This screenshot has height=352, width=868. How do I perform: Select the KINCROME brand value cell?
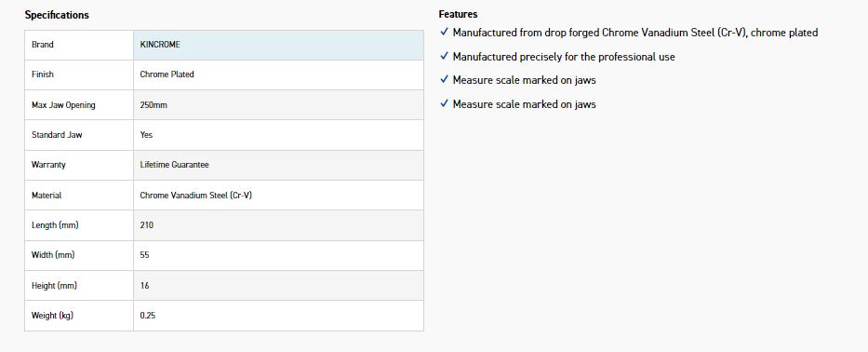pos(278,45)
